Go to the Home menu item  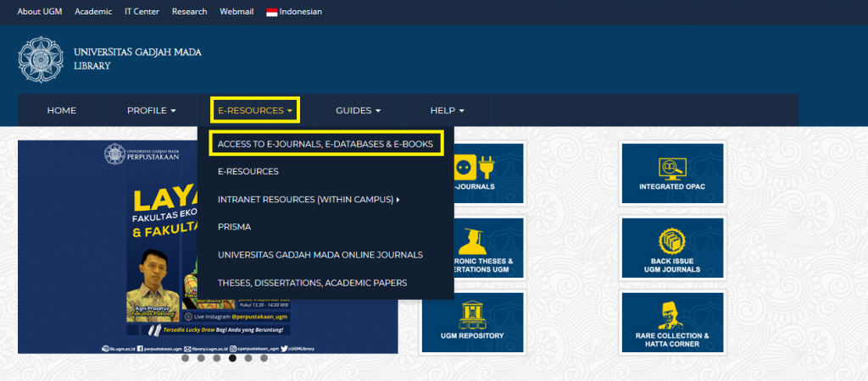coord(61,111)
